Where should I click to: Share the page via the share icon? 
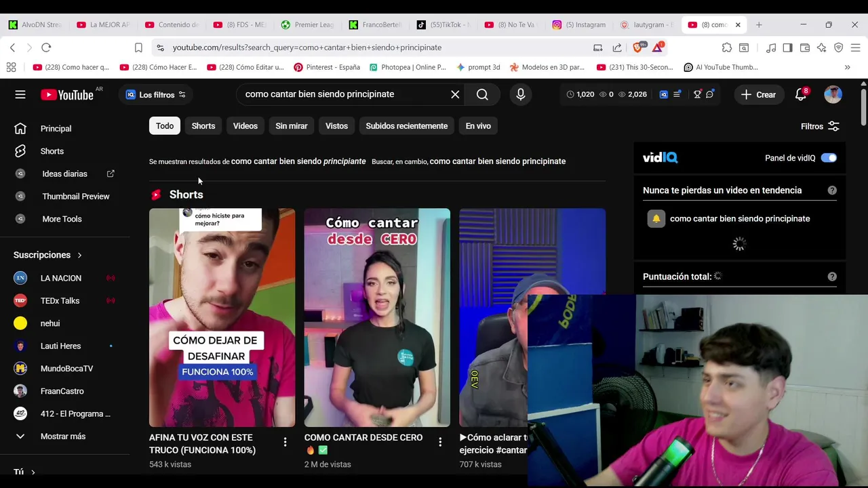(x=617, y=47)
